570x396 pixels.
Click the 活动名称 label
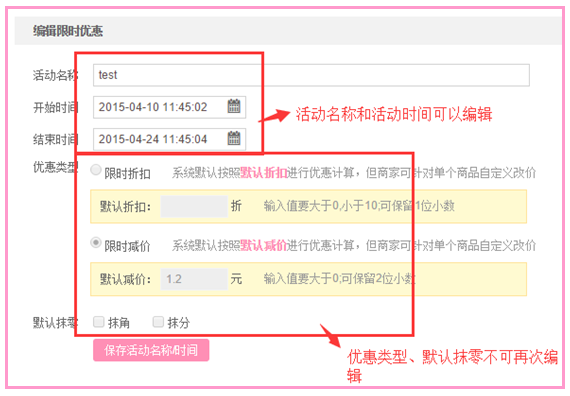click(56, 75)
